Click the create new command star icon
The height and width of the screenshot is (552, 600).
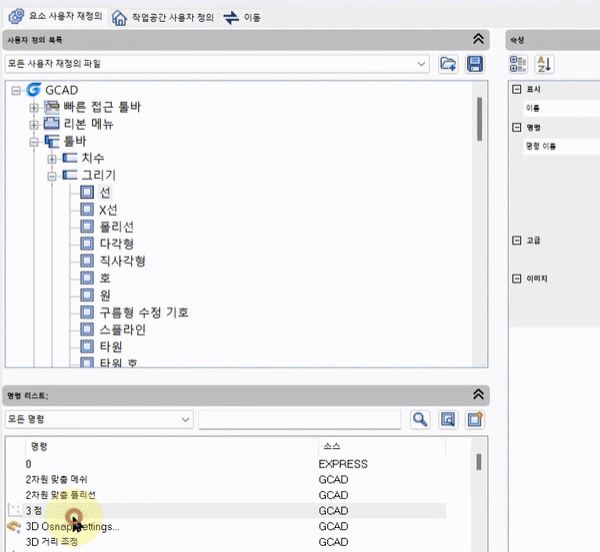(x=475, y=419)
